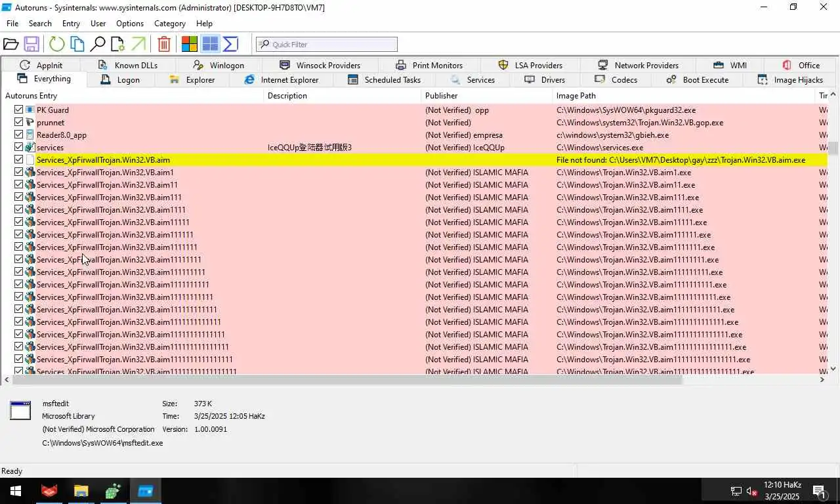Image resolution: width=840 pixels, height=504 pixels.
Task: Open the Entry menu
Action: 71,23
